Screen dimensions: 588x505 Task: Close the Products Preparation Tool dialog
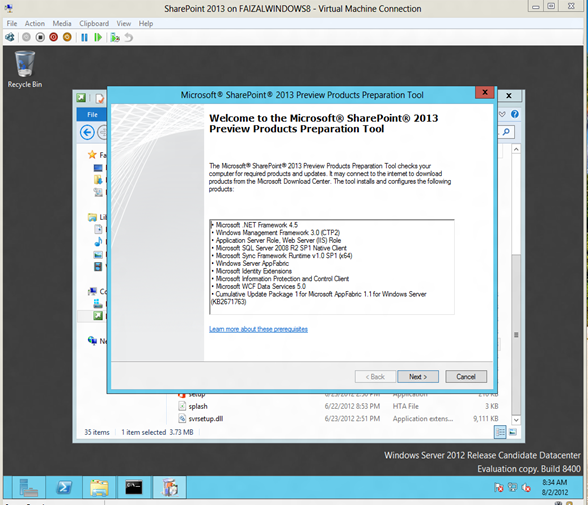coord(485,92)
